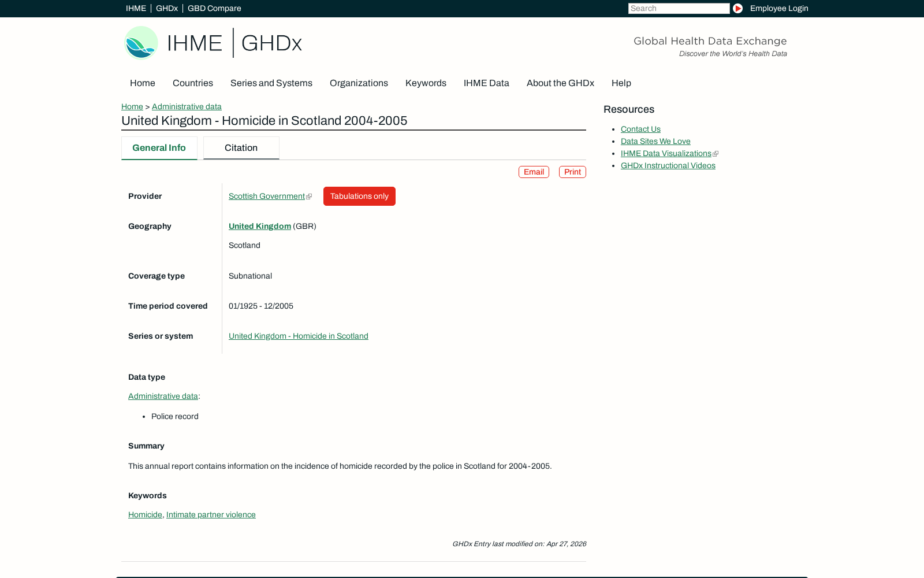This screenshot has height=578, width=924.
Task: Open GHDx Instructional Videos link
Action: coord(668,165)
